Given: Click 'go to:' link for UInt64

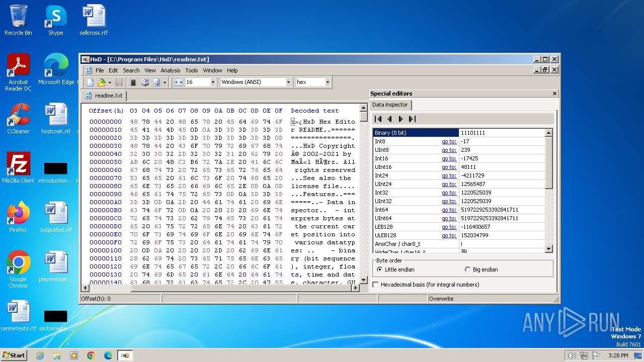Looking at the screenshot, I should (x=449, y=218).
